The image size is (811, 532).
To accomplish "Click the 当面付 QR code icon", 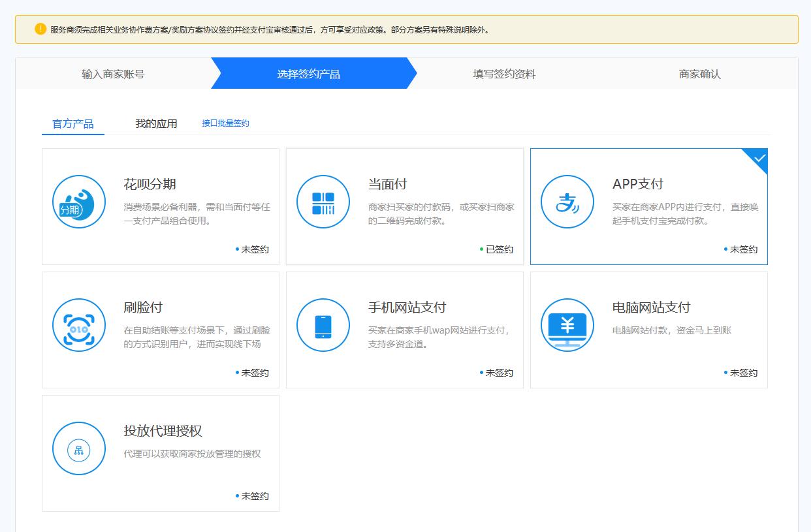I will click(x=323, y=202).
